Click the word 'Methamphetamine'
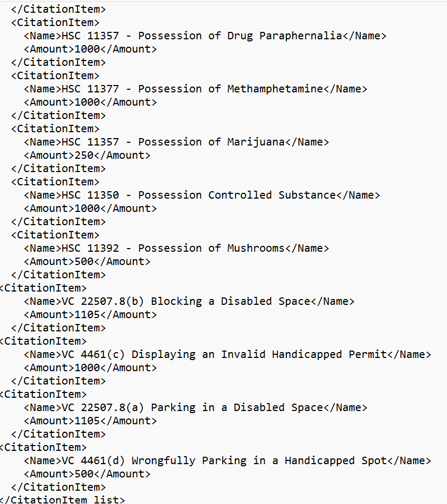This screenshot has height=504, width=447. pos(275,89)
